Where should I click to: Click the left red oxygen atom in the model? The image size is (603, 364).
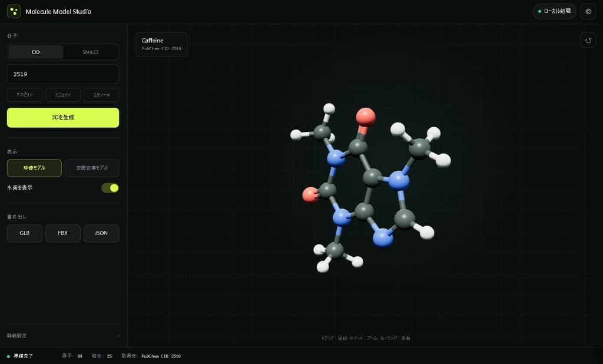click(x=310, y=195)
